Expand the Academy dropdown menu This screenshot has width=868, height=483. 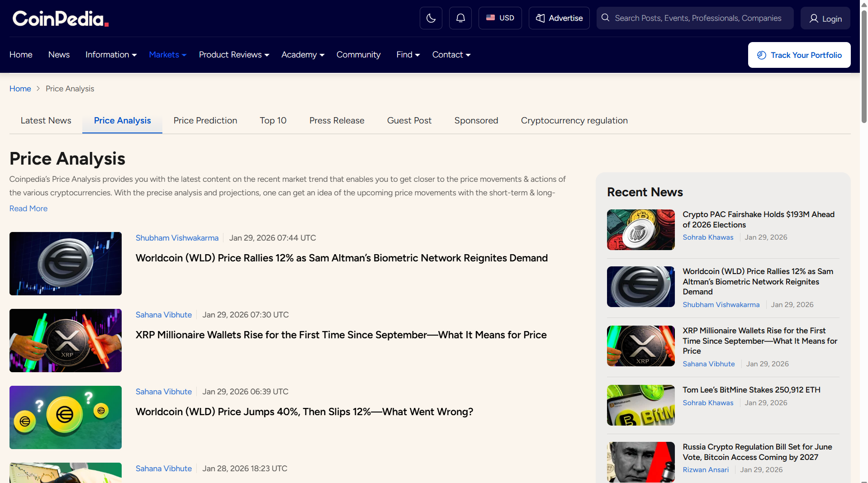tap(303, 55)
